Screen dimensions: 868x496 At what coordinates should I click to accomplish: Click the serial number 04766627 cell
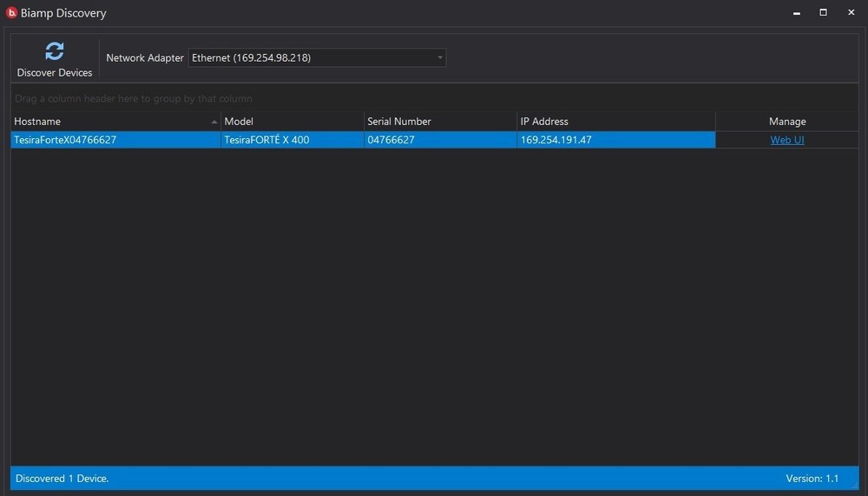391,140
